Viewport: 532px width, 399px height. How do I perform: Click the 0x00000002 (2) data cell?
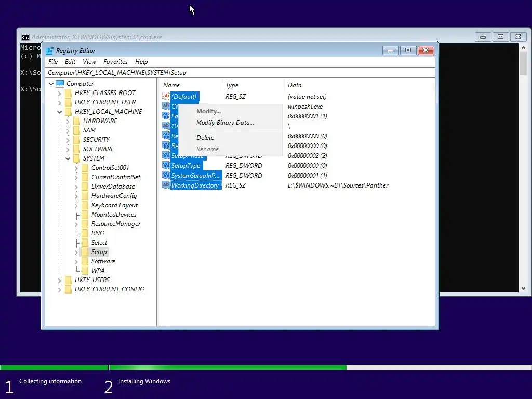coord(307,156)
